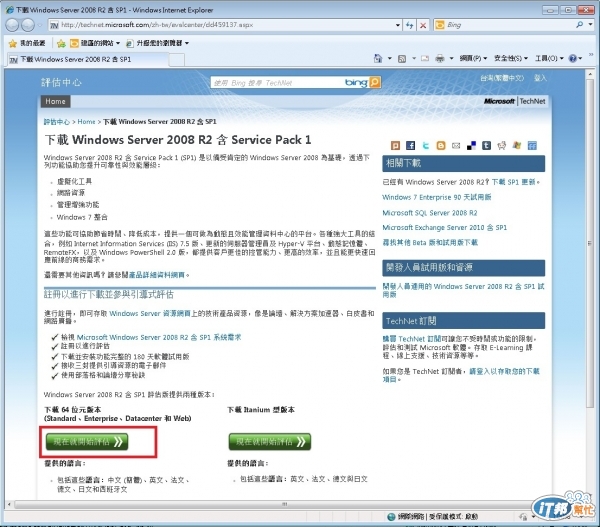The width and height of the screenshot is (600, 527).
Task: Open the search provider dropdown arrow
Action: coord(591,25)
